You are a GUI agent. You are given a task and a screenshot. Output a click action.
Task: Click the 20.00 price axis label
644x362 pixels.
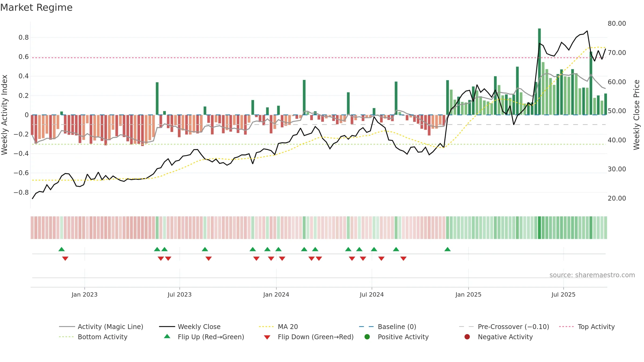(617, 198)
